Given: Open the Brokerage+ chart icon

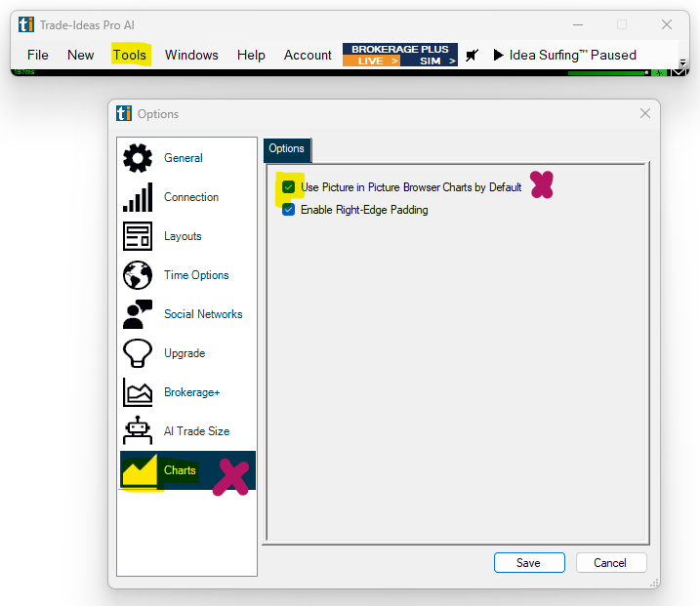Looking at the screenshot, I should [138, 392].
